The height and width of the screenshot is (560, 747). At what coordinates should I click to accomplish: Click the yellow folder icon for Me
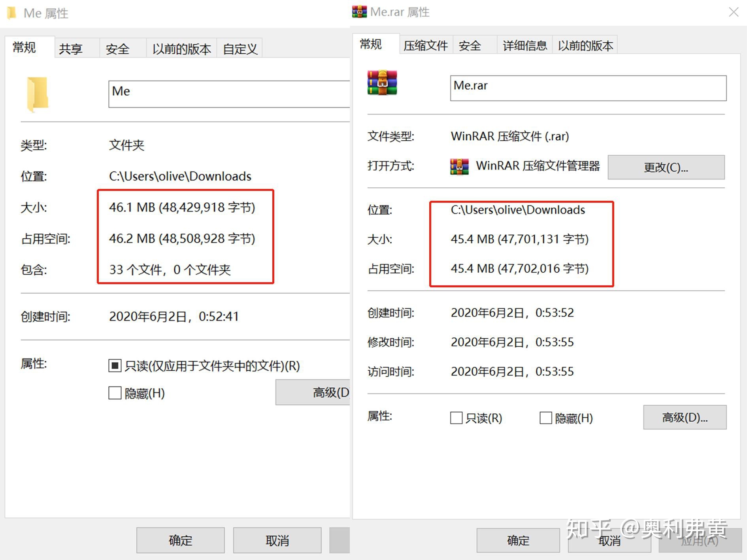point(38,95)
